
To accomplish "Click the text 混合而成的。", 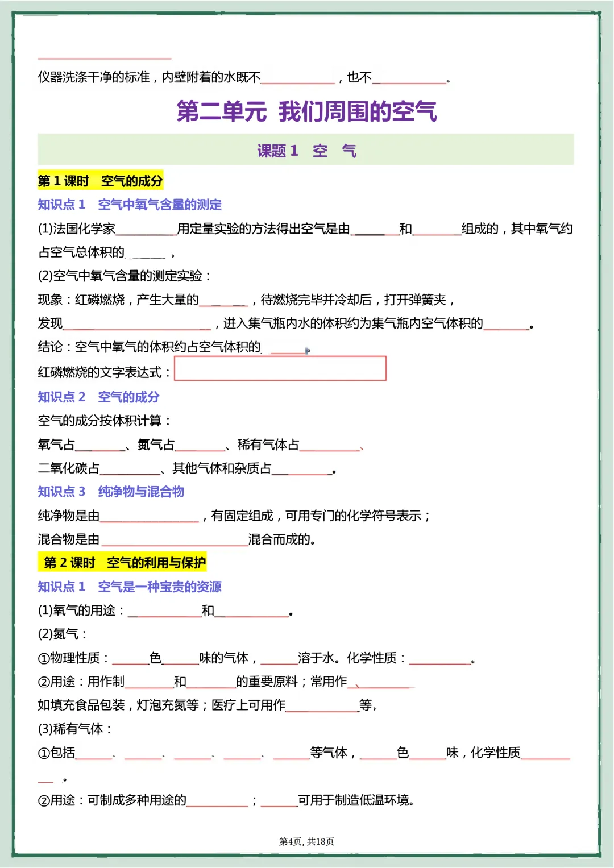I will (282, 539).
